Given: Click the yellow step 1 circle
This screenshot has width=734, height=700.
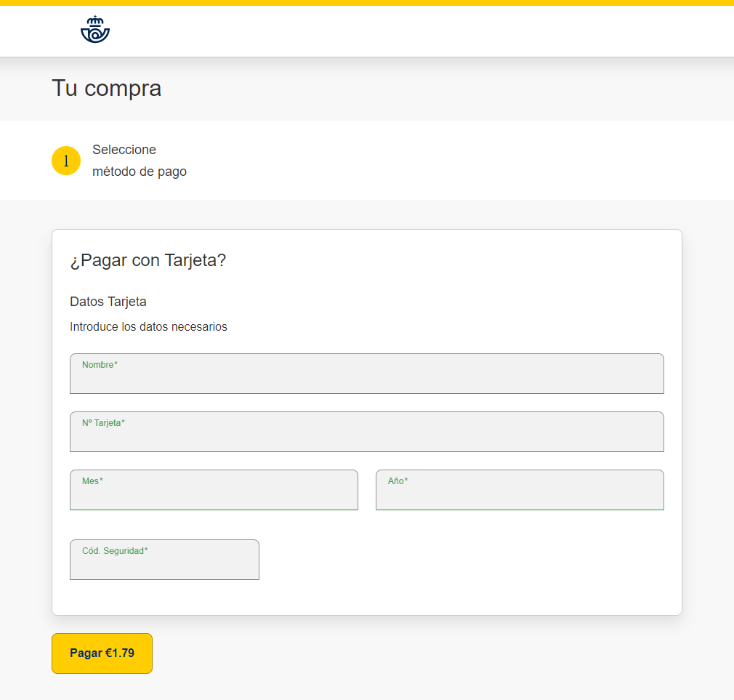Looking at the screenshot, I should coord(66,161).
